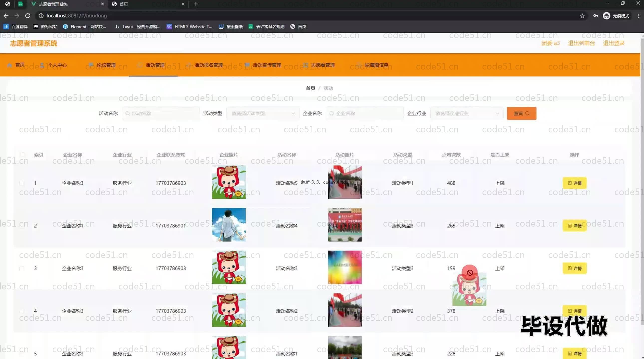Image resolution: width=644 pixels, height=359 pixels.
Task: Click 退出登录 link
Action: (x=614, y=43)
